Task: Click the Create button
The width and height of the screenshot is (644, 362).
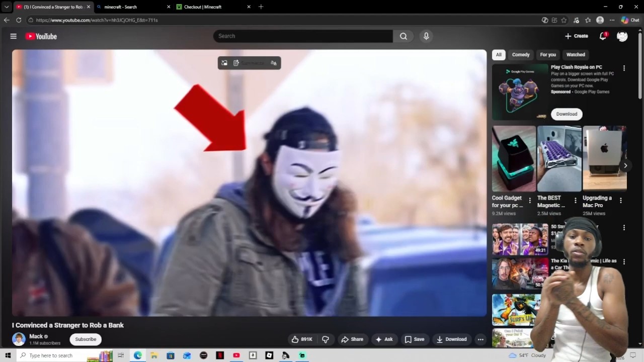Action: click(x=577, y=36)
